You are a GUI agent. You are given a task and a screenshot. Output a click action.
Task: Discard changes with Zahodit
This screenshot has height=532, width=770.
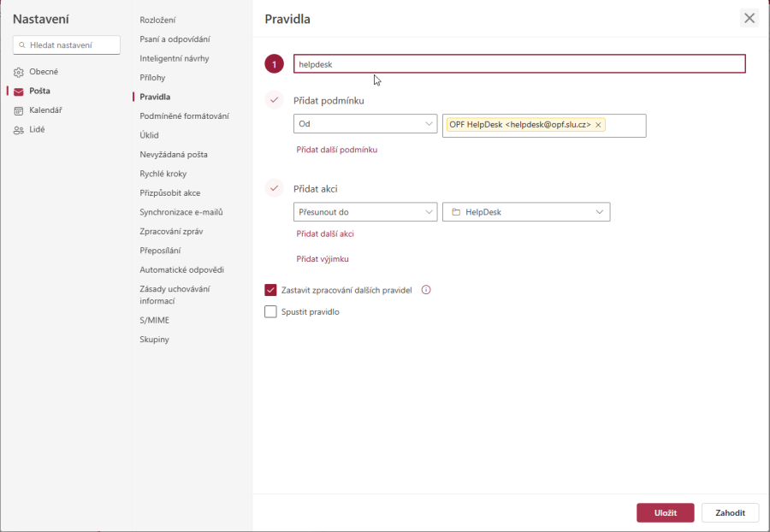click(730, 513)
